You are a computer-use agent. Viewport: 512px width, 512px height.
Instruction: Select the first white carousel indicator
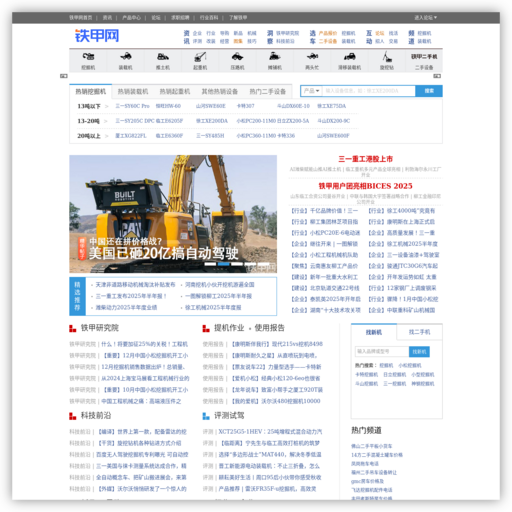[210, 264]
